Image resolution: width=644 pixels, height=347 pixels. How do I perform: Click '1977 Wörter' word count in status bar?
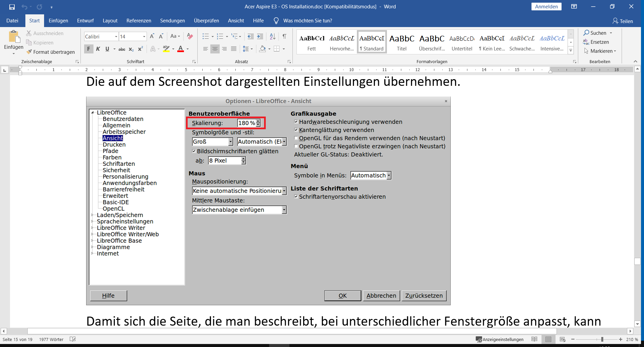coord(51,339)
